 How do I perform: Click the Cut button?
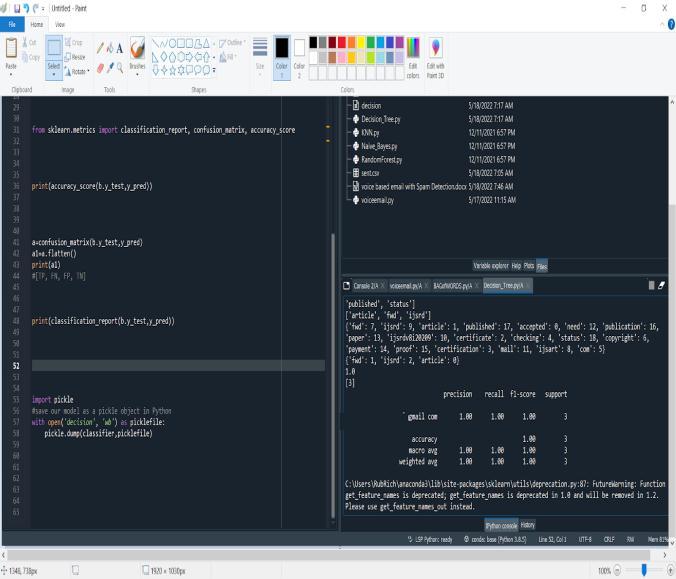29,42
